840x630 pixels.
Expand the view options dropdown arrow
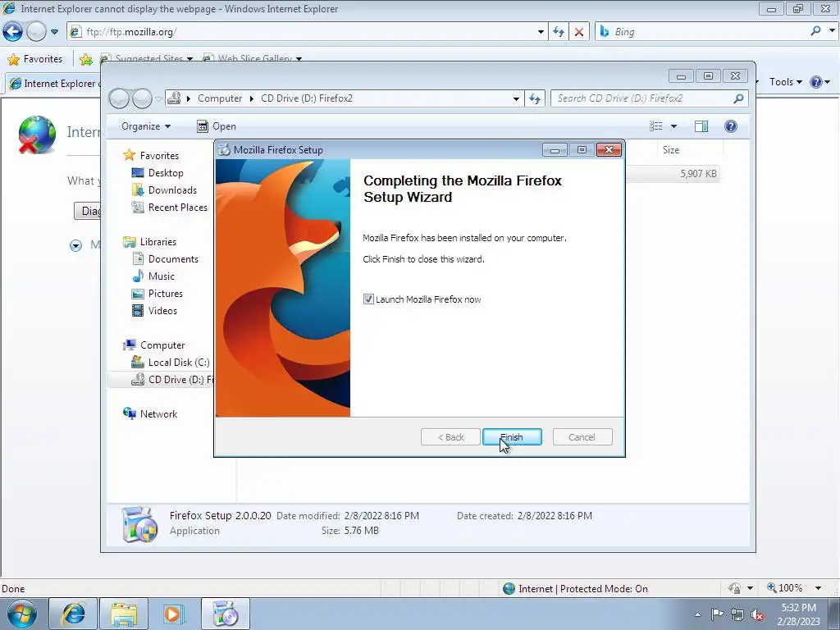(674, 126)
